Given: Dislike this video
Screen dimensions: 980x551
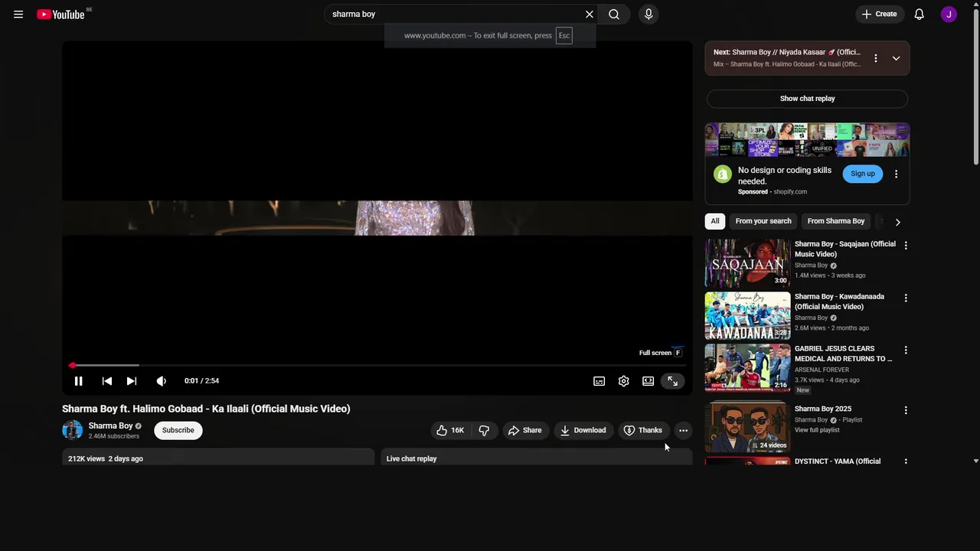Looking at the screenshot, I should click(x=484, y=431).
